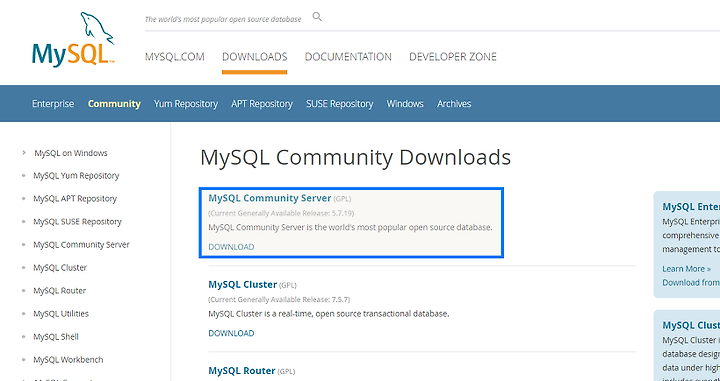Select the DOWNLOADS navigation tab

coord(254,57)
